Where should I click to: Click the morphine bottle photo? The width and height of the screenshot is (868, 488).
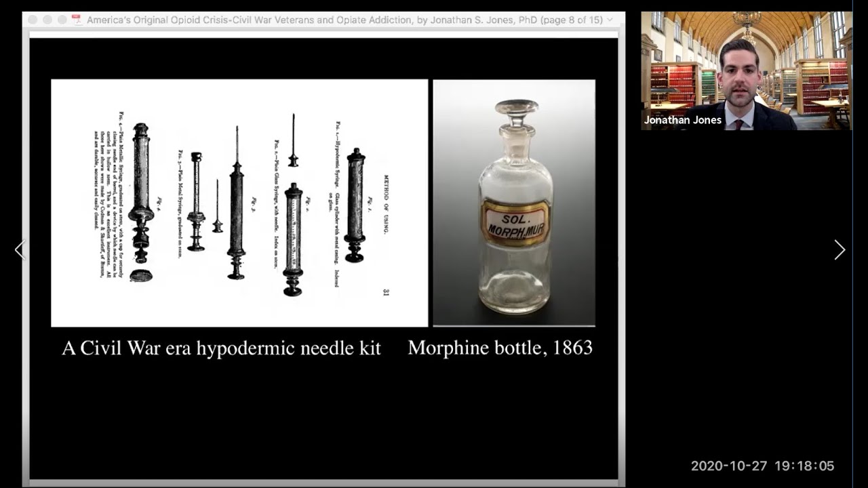tap(514, 203)
